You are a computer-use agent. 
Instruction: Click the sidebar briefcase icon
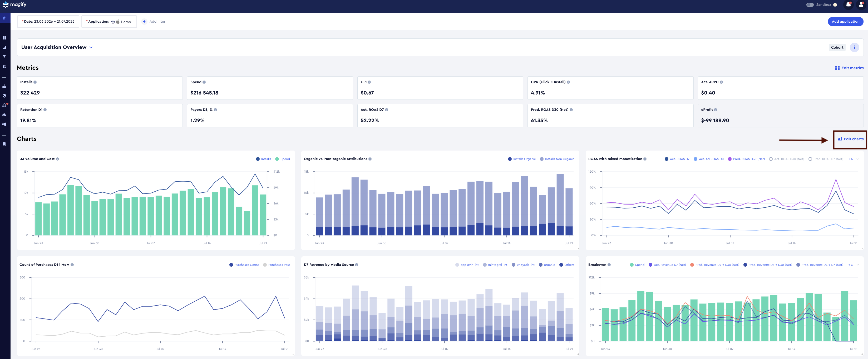click(x=4, y=66)
